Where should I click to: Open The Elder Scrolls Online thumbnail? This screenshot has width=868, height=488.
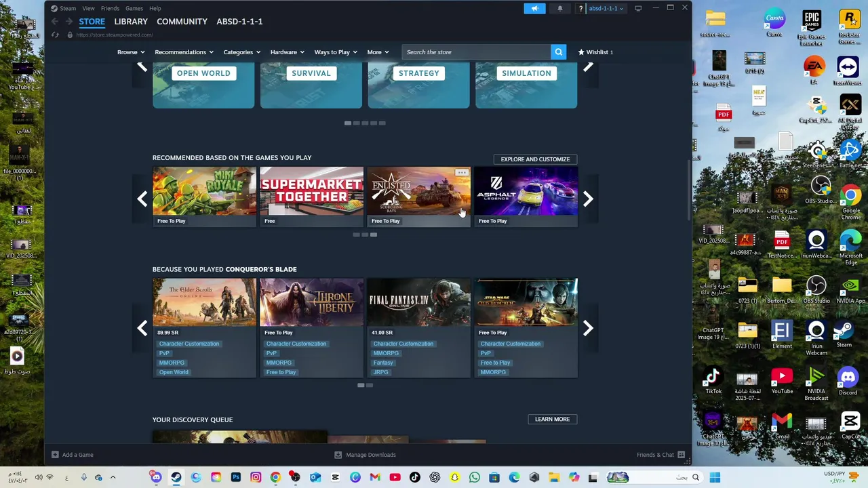(204, 302)
